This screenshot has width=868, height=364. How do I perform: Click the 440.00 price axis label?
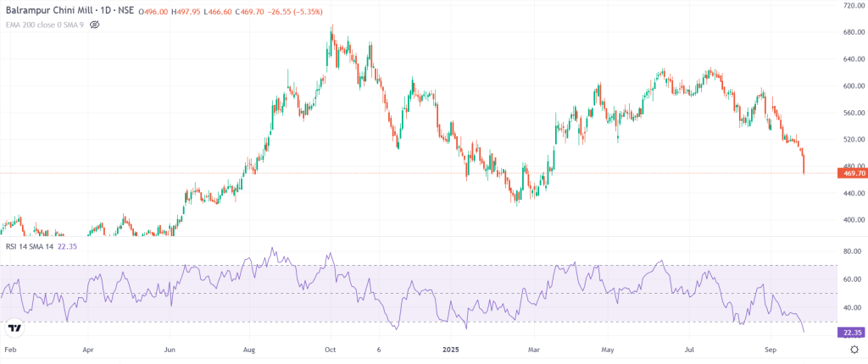[853, 194]
